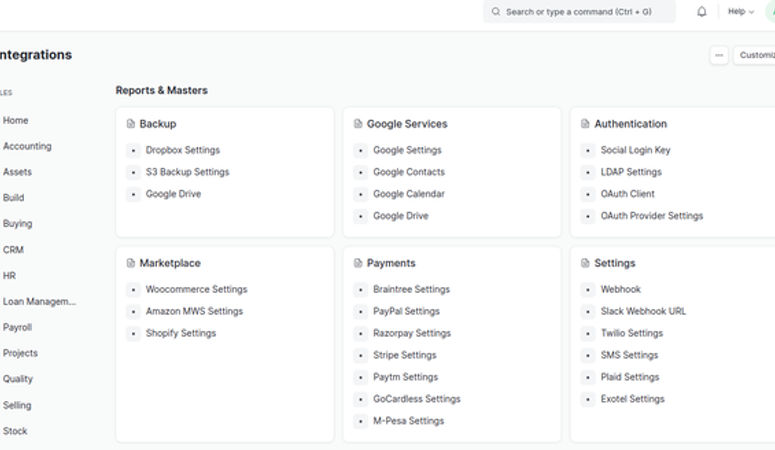Click the Customize button
The width and height of the screenshot is (775, 450).
point(757,56)
